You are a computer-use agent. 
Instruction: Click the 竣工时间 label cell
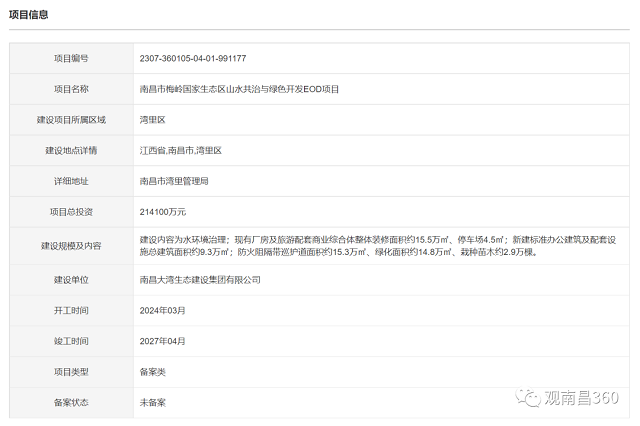coord(71,341)
